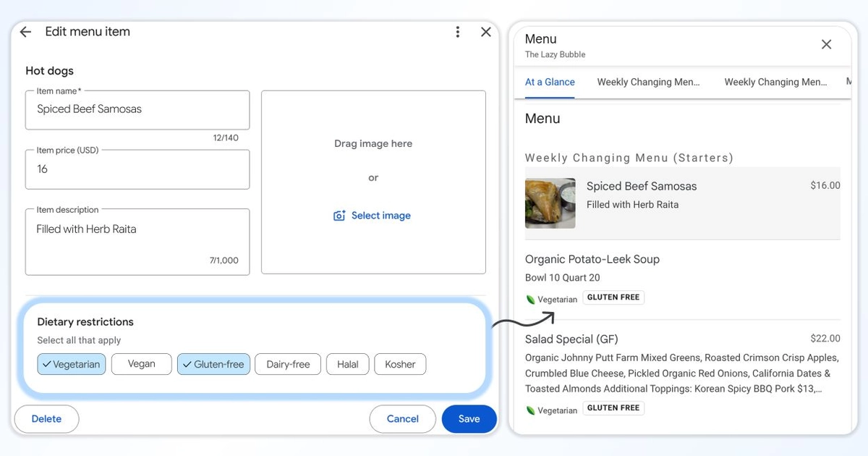Image resolution: width=868 pixels, height=456 pixels.
Task: Edit the Item price (USD) field
Action: coord(137,169)
